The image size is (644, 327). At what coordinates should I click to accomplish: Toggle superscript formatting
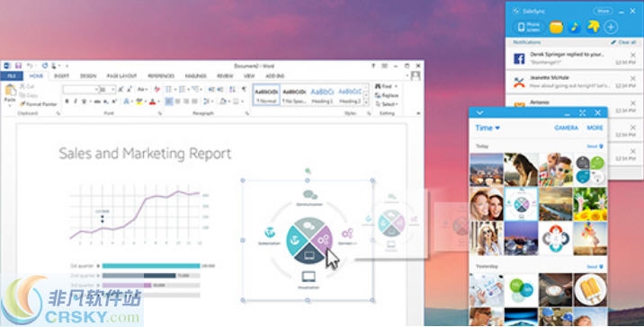coord(114,101)
